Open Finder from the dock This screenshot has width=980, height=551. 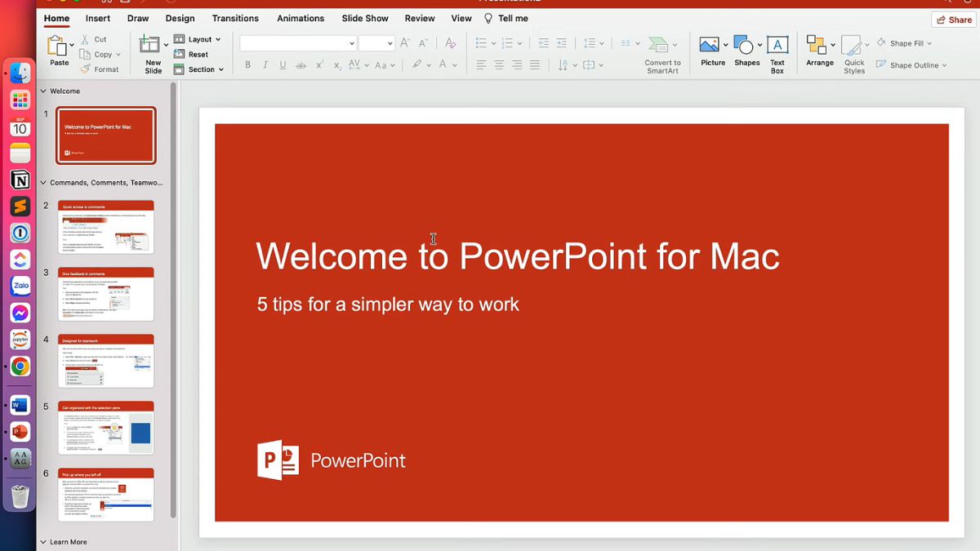[20, 73]
